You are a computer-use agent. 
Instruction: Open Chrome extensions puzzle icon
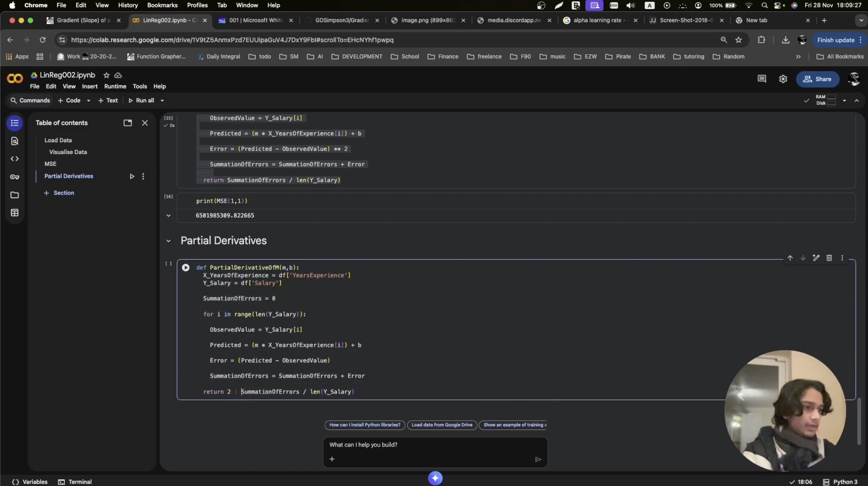[x=761, y=40]
